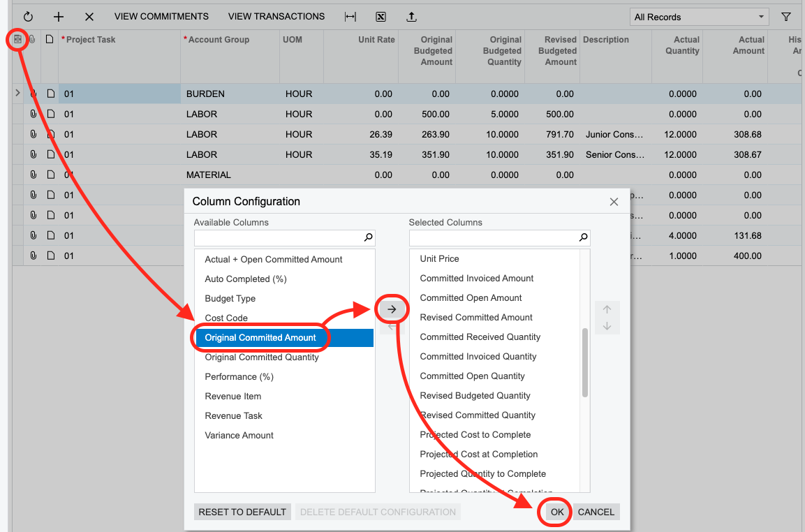This screenshot has height=532, width=805.
Task: Move the selected column right with the arrow button
Action: (x=392, y=309)
